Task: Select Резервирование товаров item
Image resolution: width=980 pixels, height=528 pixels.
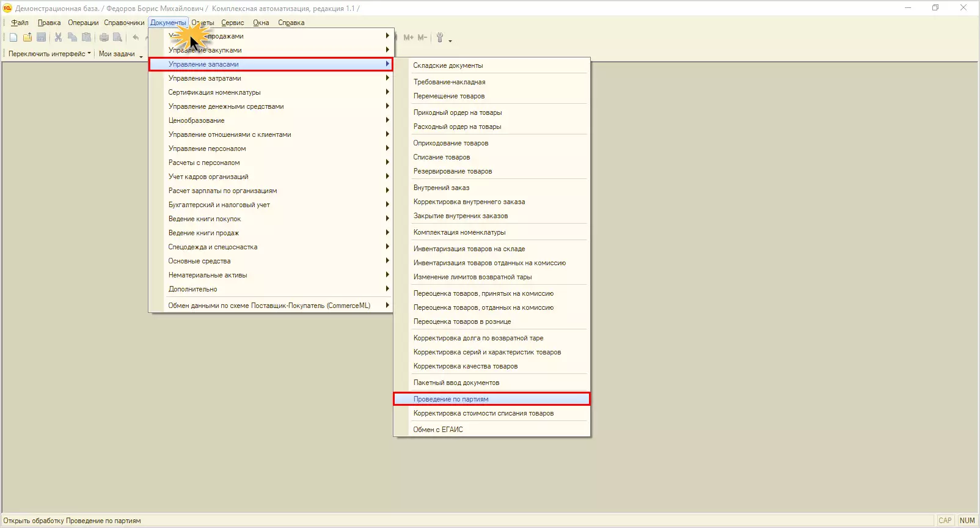Action: point(492,171)
